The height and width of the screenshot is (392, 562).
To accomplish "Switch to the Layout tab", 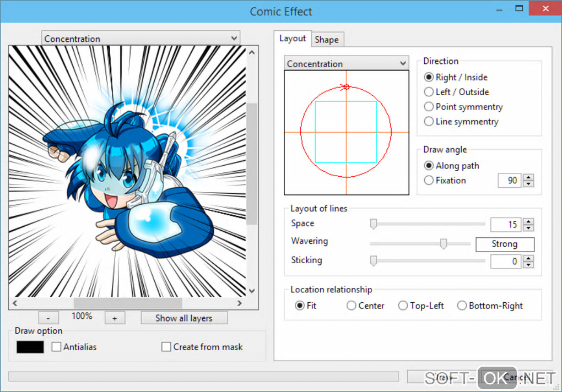I will [293, 39].
